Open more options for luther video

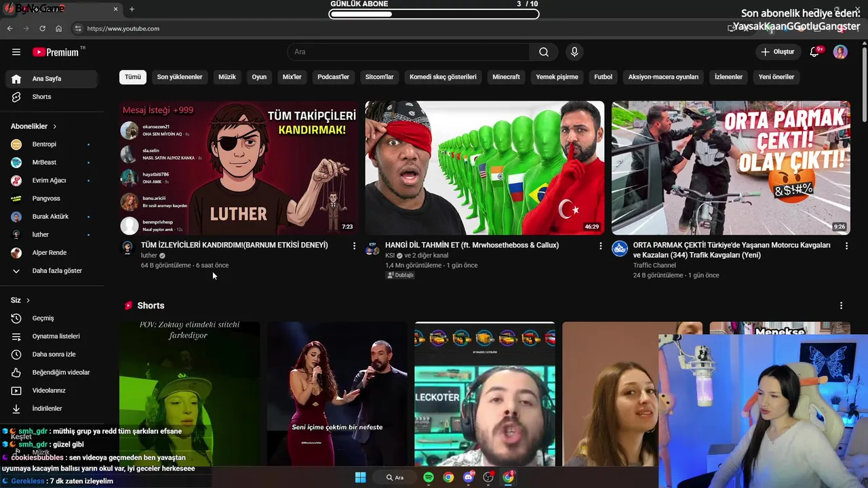point(354,246)
